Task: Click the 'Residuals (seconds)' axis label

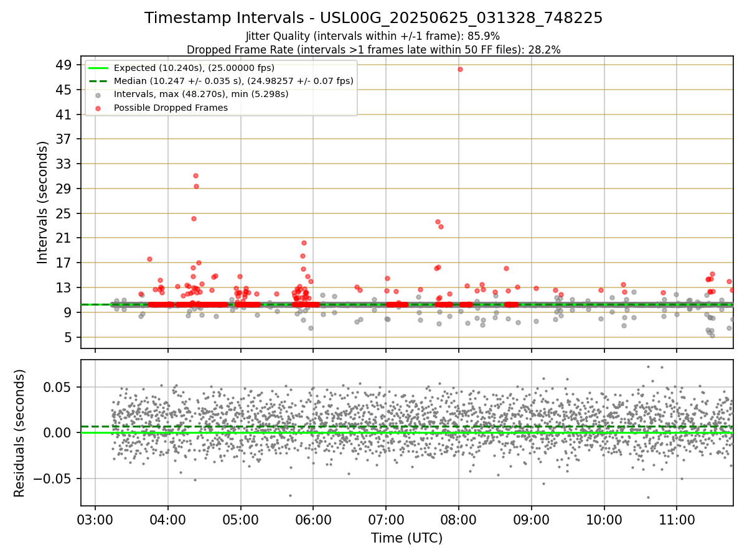Action: (x=20, y=433)
